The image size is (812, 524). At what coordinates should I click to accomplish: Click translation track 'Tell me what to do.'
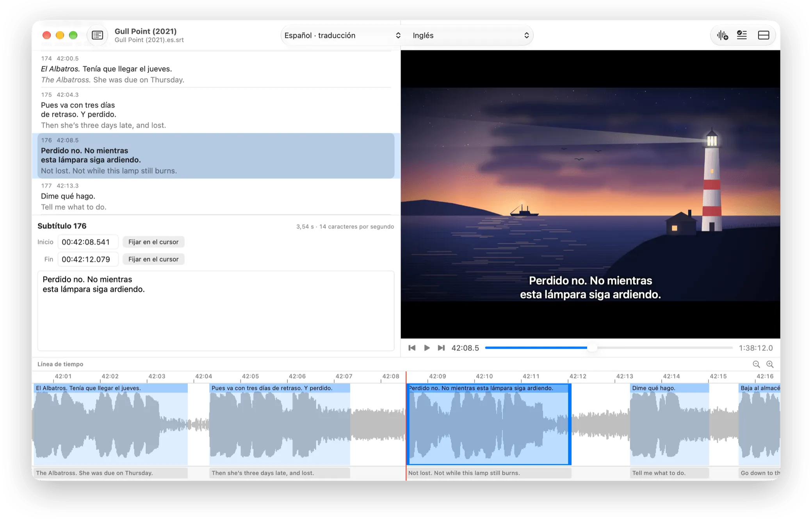tap(670, 473)
